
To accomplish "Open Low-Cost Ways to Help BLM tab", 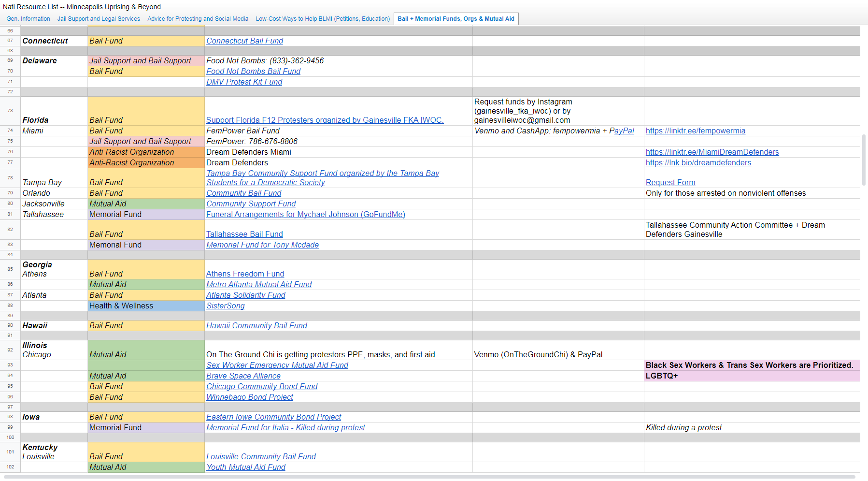I will click(323, 19).
